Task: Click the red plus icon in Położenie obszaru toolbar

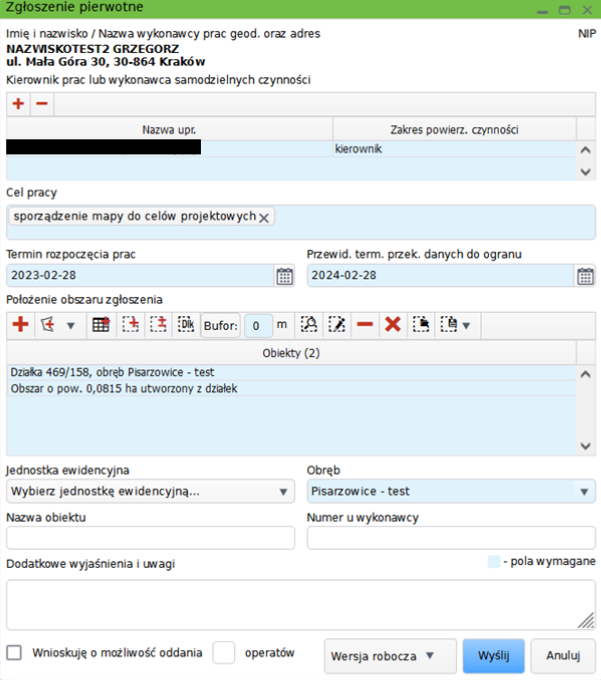Action: tap(19, 325)
